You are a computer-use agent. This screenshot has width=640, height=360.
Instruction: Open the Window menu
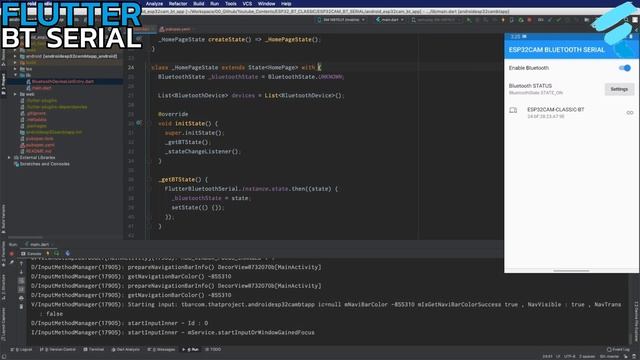click(267, 4)
